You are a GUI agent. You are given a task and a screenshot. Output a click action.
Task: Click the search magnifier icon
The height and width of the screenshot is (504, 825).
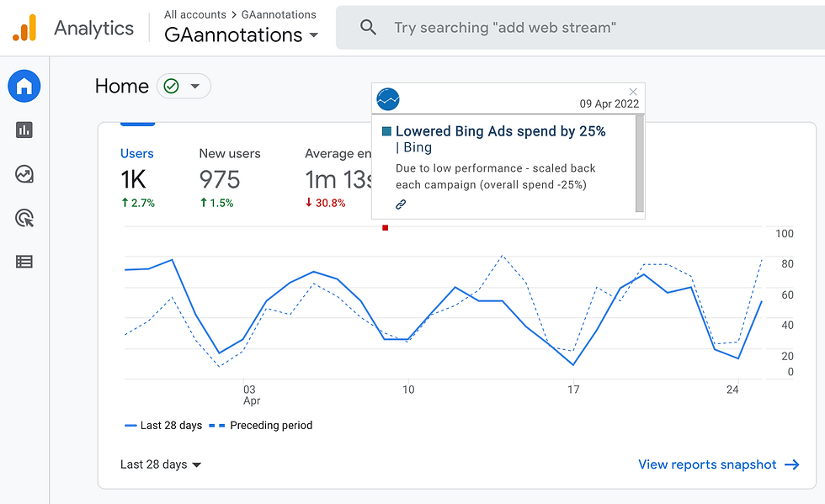(x=368, y=28)
